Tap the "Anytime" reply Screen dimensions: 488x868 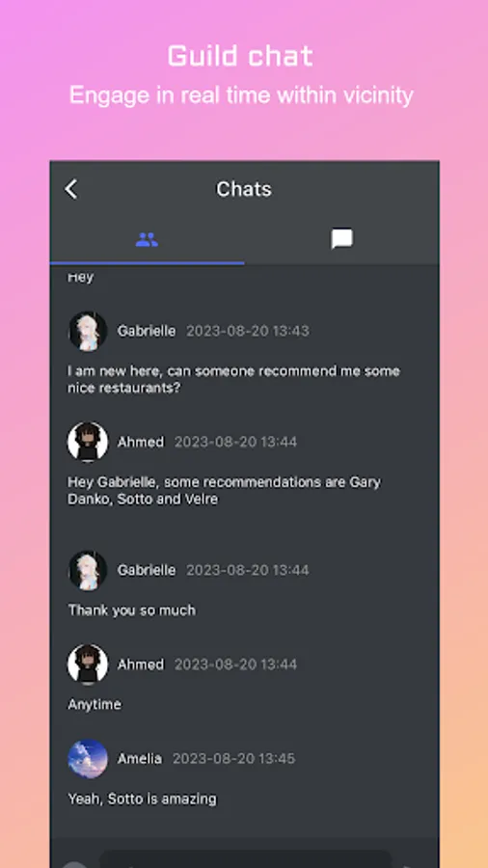click(x=95, y=704)
